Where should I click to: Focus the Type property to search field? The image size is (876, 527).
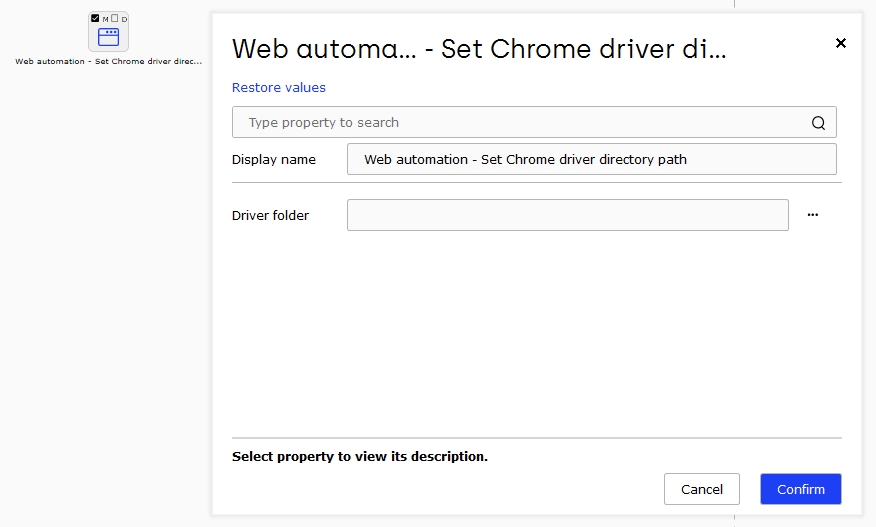(534, 122)
